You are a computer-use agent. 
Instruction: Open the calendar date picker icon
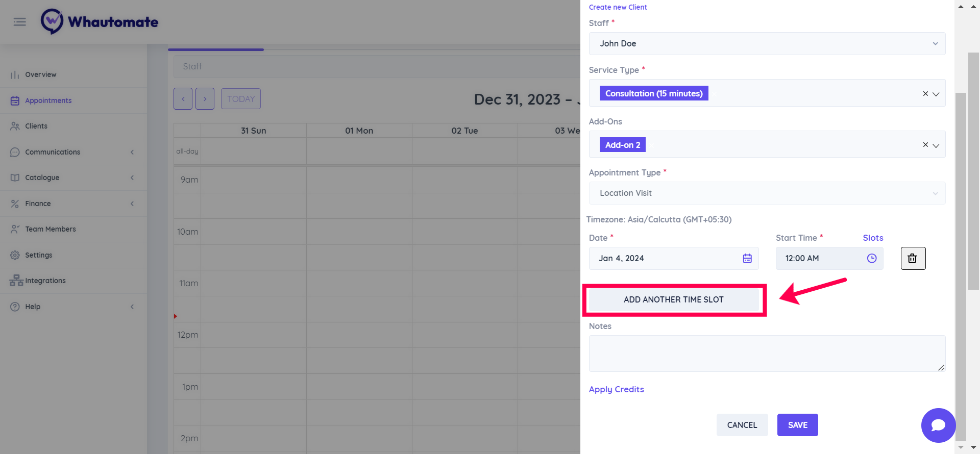coord(747,259)
